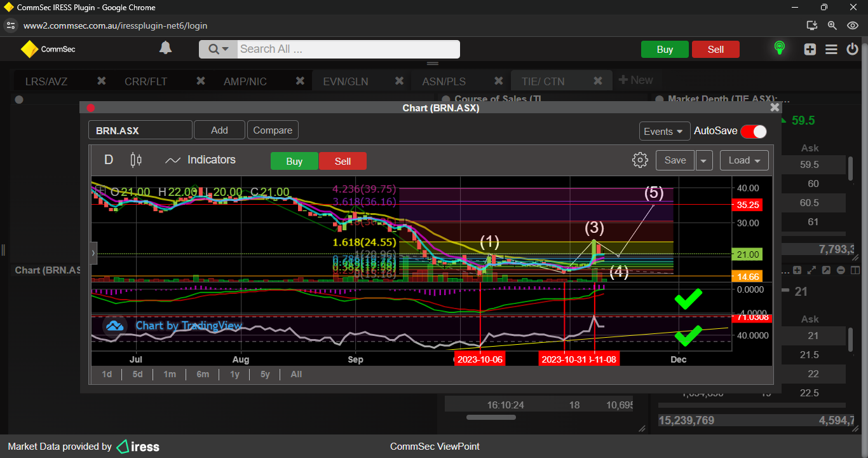The height and width of the screenshot is (458, 868).
Task: Expand the Events dropdown
Action: 664,131
